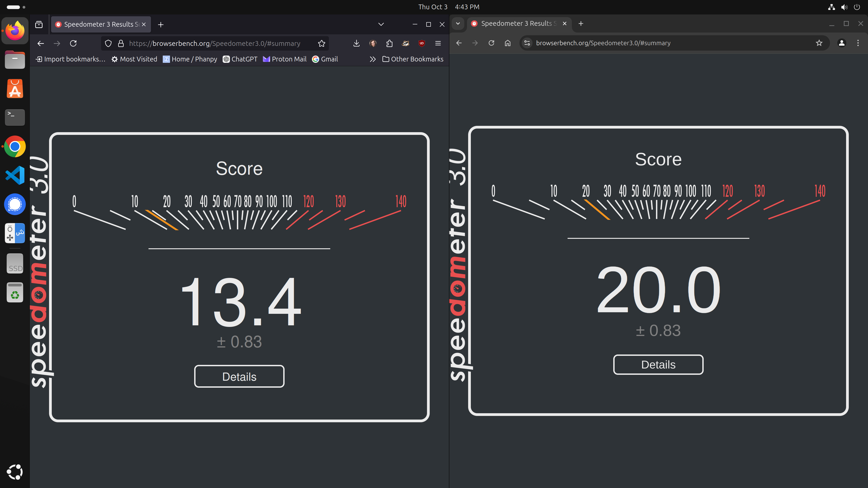Screen dimensions: 868x488
Task: Click Firefox site lock icon
Action: pyautogui.click(x=121, y=43)
